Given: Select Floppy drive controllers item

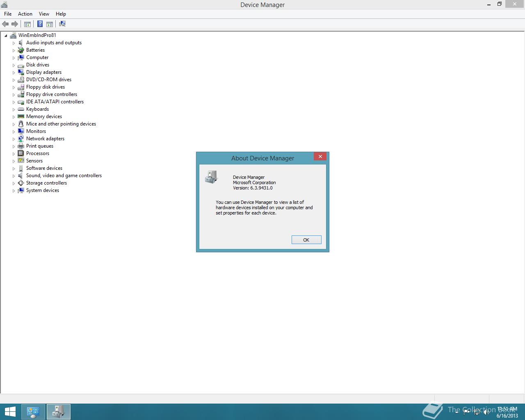Looking at the screenshot, I should (x=52, y=94).
